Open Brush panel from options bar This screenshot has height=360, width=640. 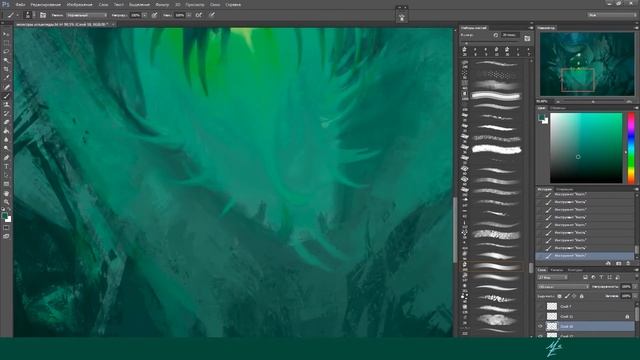point(43,15)
